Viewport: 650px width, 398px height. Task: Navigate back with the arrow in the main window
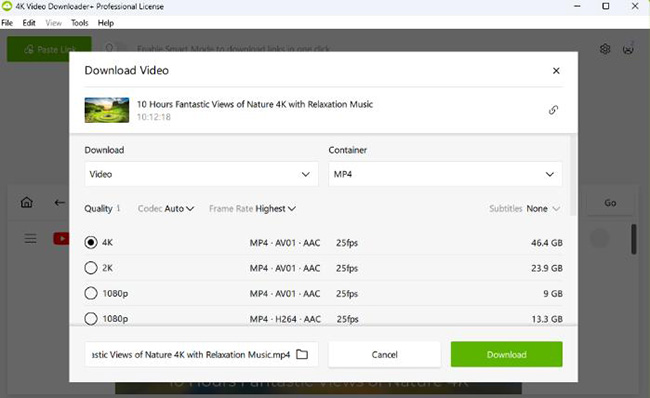pyautogui.click(x=59, y=203)
